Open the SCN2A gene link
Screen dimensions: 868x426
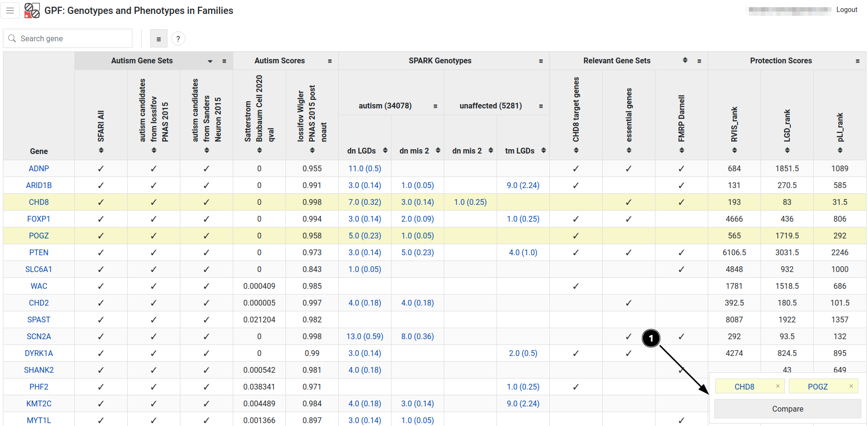pos(39,336)
